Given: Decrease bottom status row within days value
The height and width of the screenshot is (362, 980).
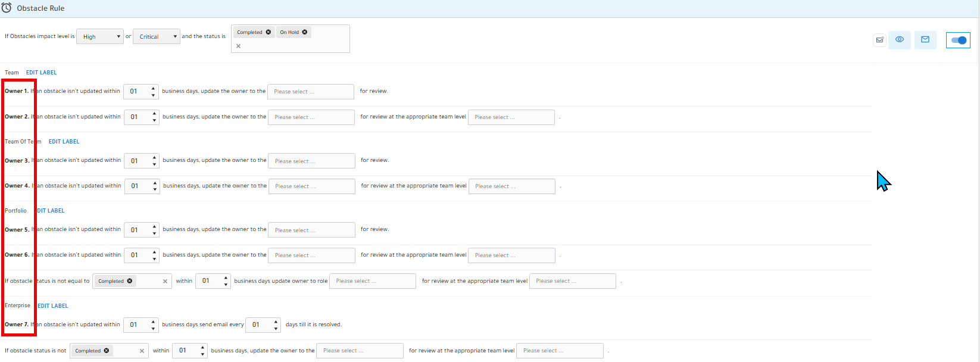Looking at the screenshot, I should click(x=203, y=354).
